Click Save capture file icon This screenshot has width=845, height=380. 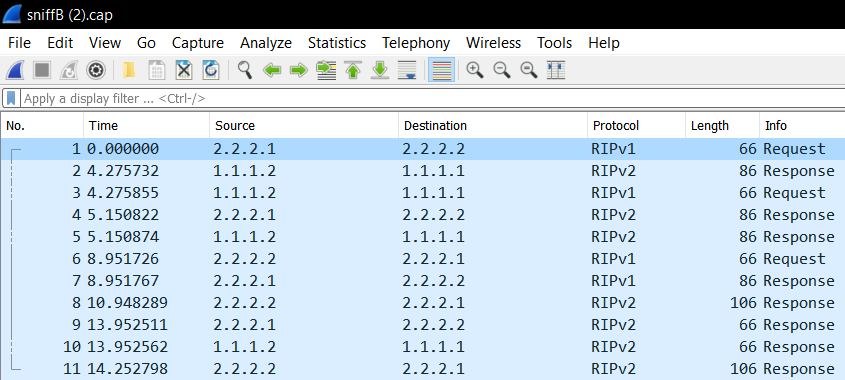[157, 70]
